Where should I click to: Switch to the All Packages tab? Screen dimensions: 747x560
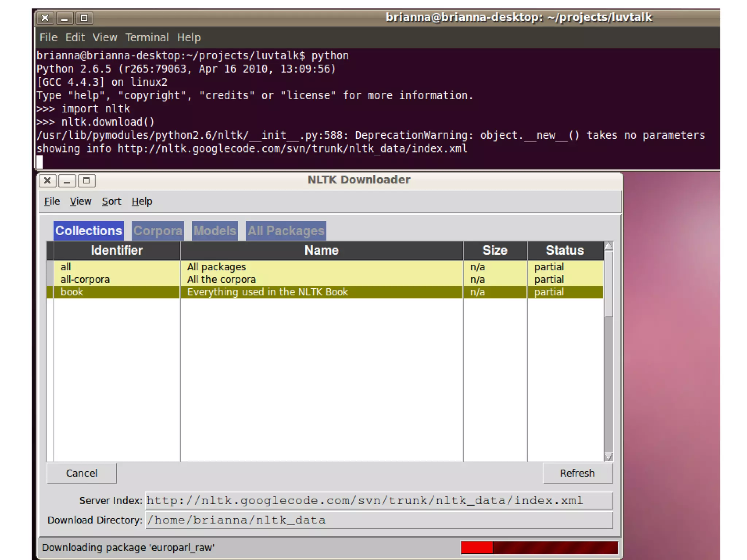286,231
